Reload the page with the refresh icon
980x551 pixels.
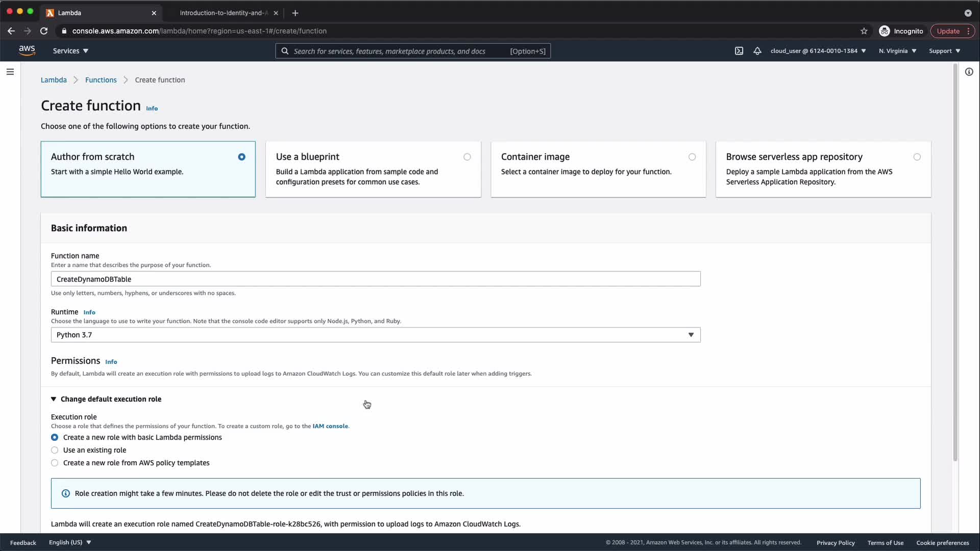pos(44,31)
